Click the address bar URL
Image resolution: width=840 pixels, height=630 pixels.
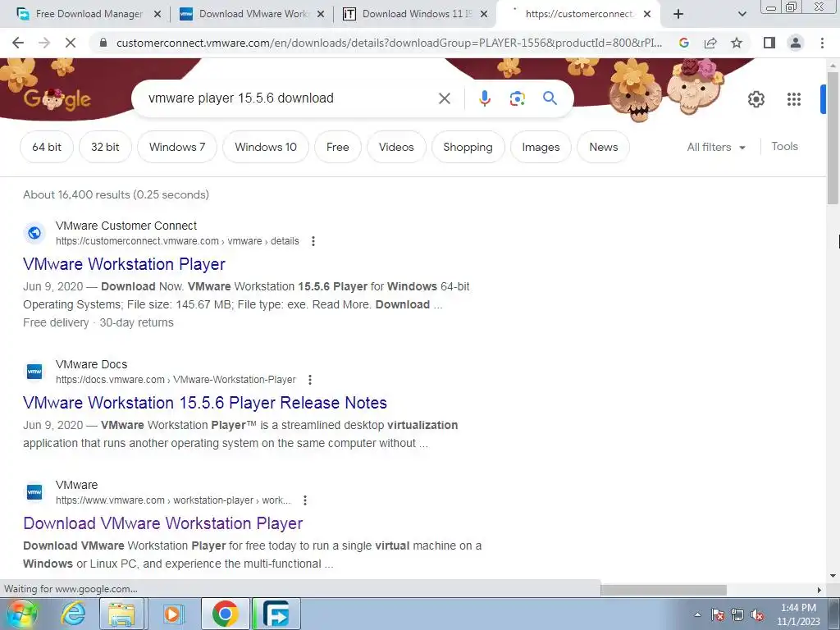point(389,43)
